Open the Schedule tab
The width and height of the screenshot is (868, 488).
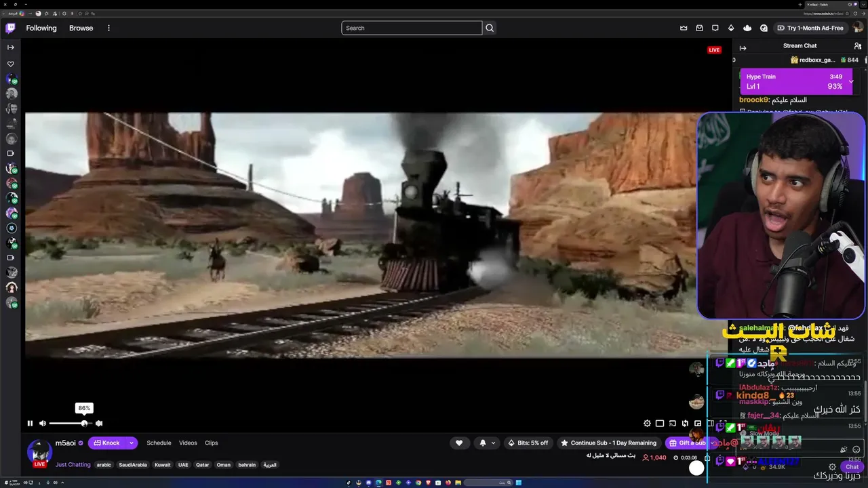point(159,443)
